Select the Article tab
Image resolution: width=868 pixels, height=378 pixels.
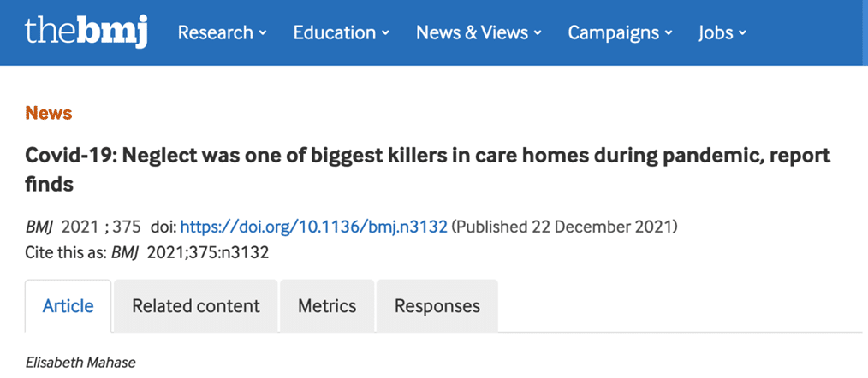click(68, 305)
